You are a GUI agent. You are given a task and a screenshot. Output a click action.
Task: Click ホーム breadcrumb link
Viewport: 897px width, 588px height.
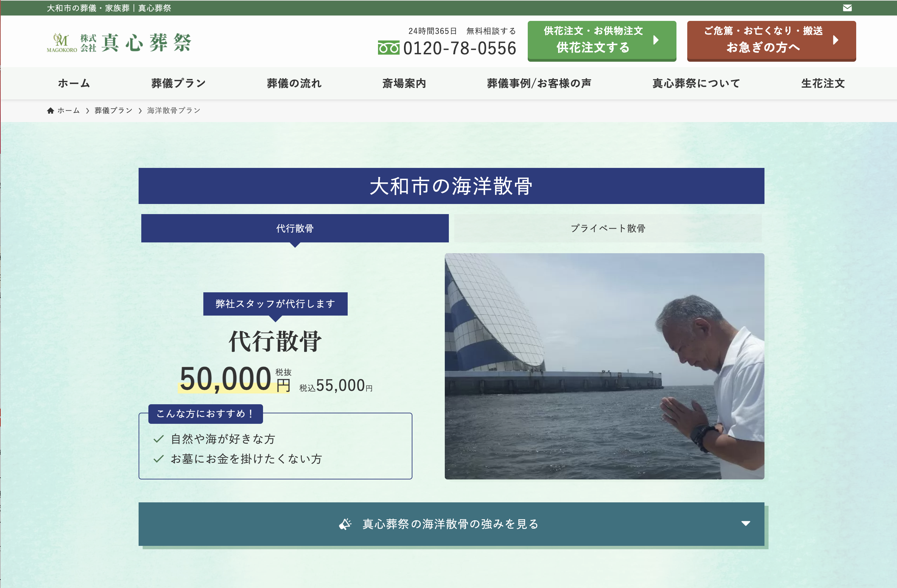[68, 111]
